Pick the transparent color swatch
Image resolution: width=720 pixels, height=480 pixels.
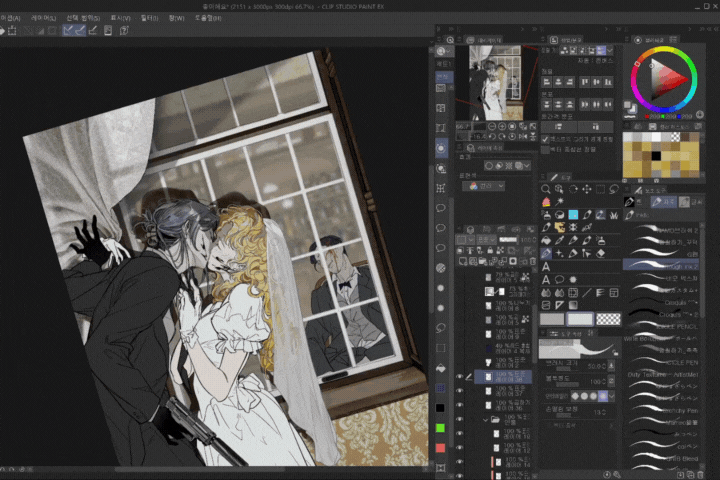tap(608, 319)
